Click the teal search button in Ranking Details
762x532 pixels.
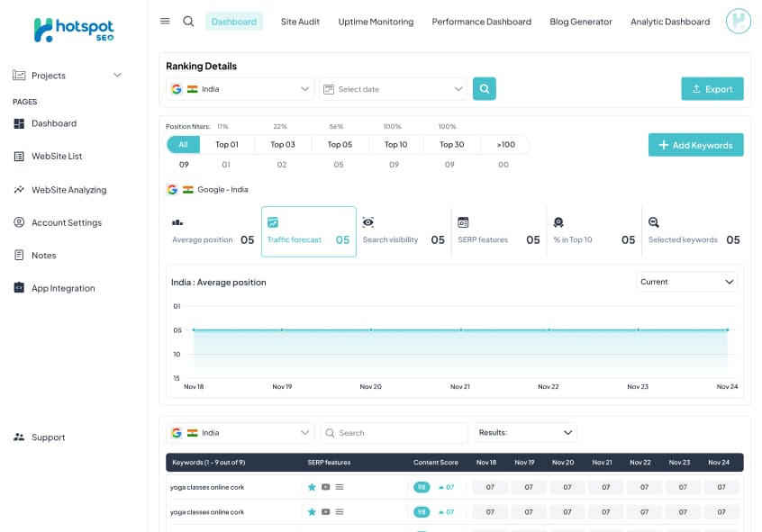click(485, 89)
